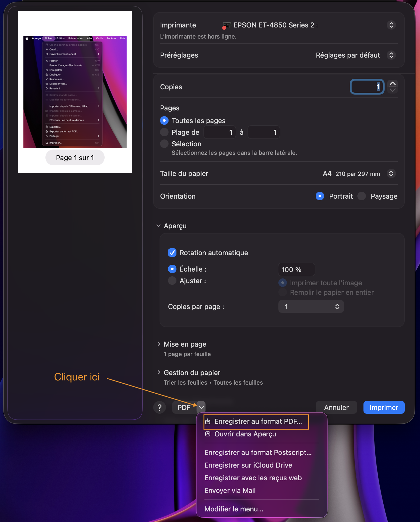Choose Envoyer via Mail
The width and height of the screenshot is (420, 522).
(x=230, y=491)
